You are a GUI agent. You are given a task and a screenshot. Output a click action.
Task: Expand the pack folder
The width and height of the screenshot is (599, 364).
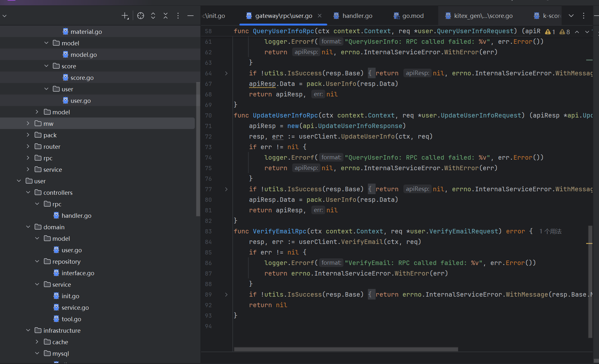pyautogui.click(x=28, y=135)
